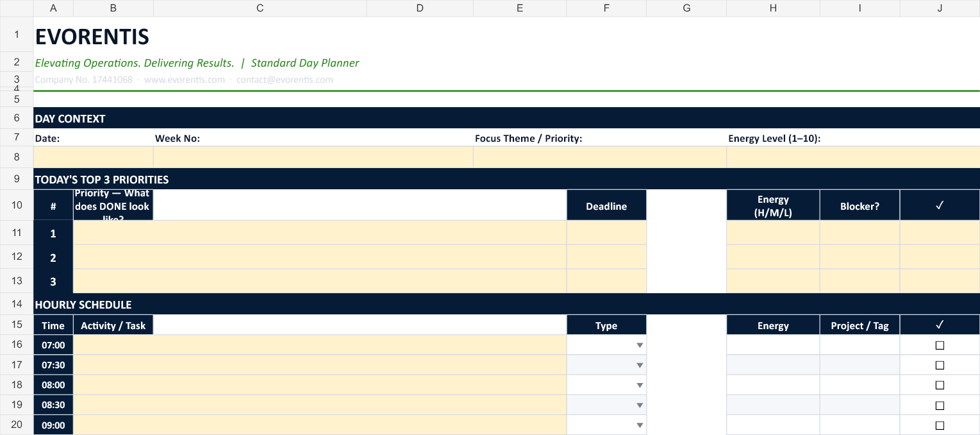Select column F header
This screenshot has height=435, width=980.
(606, 8)
